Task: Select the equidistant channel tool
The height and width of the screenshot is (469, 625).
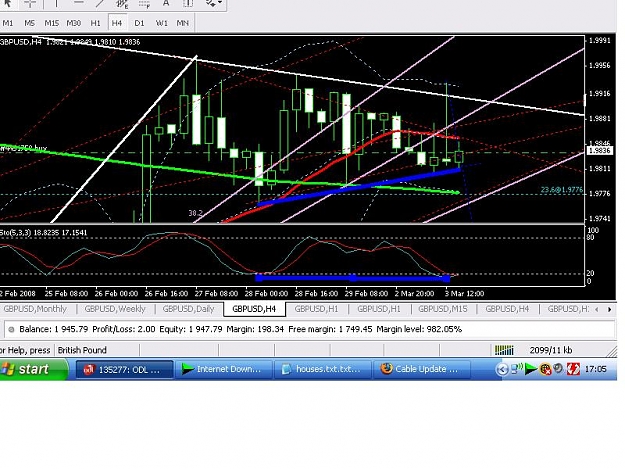Action: [x=122, y=4]
